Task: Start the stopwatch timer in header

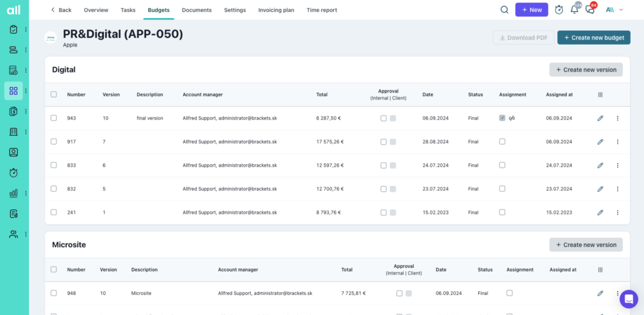Action: pyautogui.click(x=559, y=10)
